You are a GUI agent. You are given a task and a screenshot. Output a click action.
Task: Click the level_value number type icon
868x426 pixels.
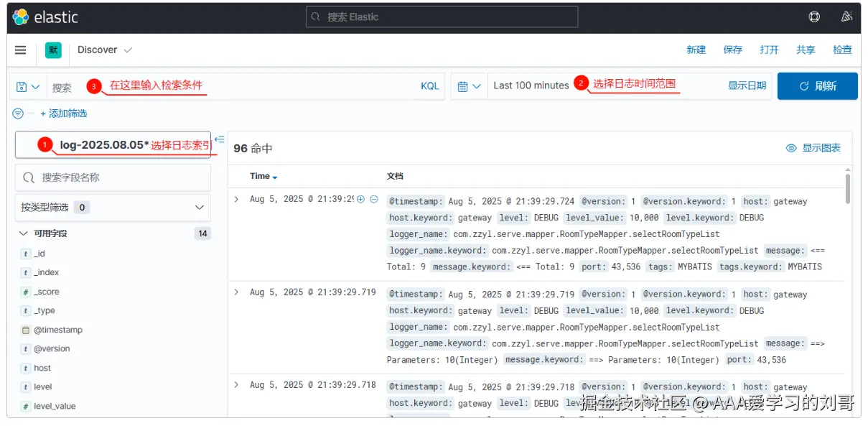tap(26, 406)
